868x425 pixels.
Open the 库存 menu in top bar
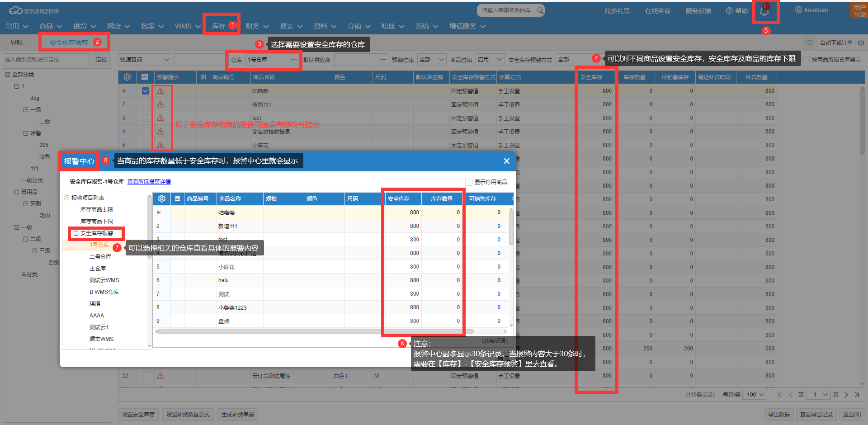(x=219, y=26)
